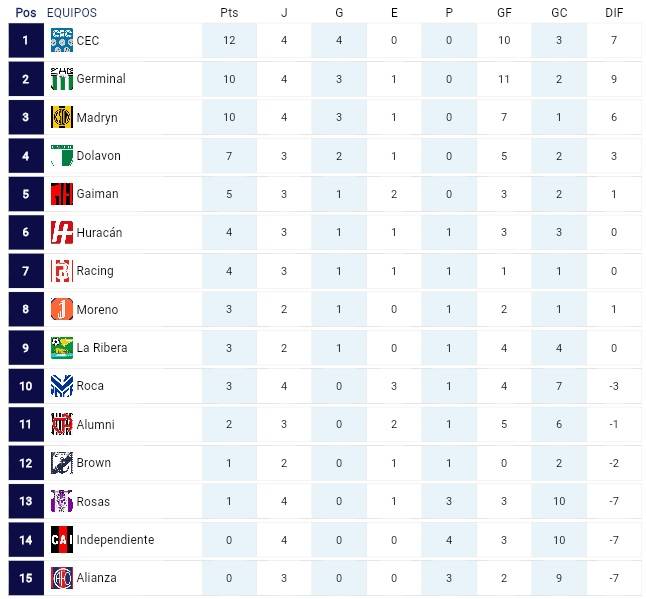Click the Independiente CAI logo
This screenshot has height=599, width=646.
click(x=62, y=540)
